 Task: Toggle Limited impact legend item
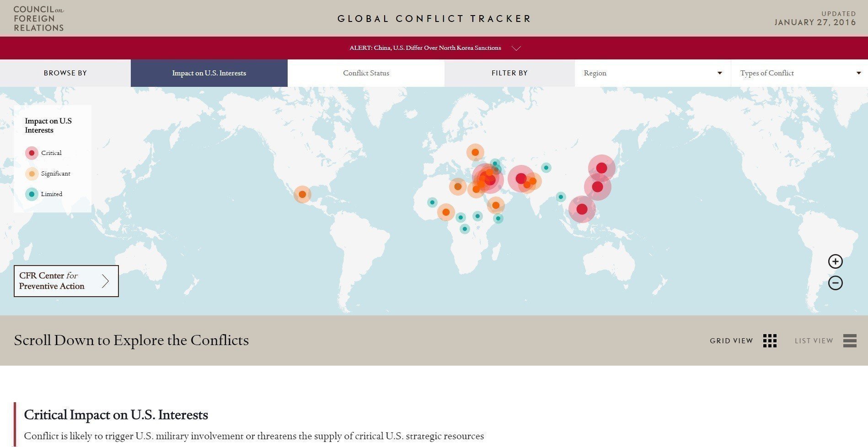tap(32, 194)
